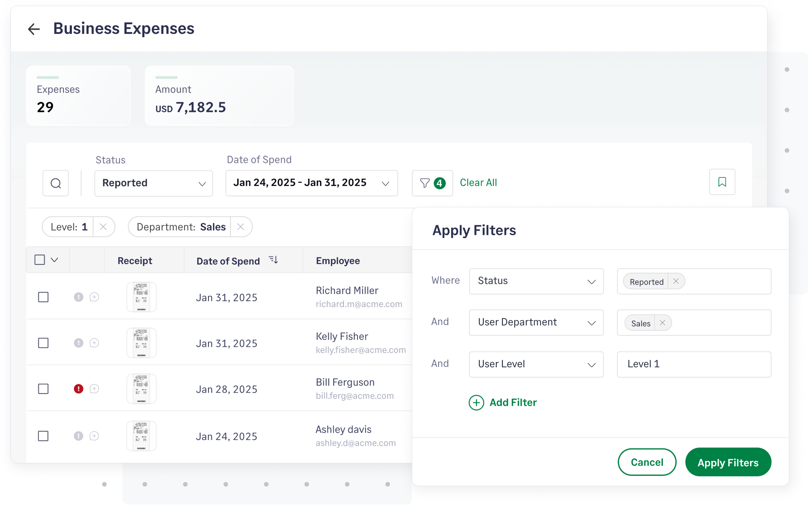This screenshot has height=516, width=812.
Task: Remove the Reported tag in Apply Filters
Action: tap(675, 281)
